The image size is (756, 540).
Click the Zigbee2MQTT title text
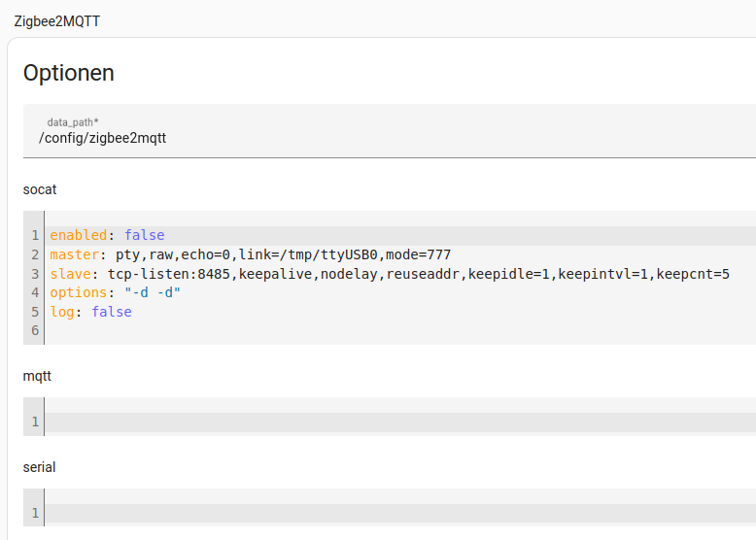57,21
